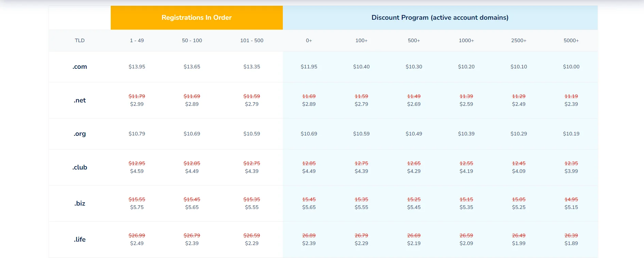Select the ".net" TLD row label
644x258 pixels.
click(x=80, y=100)
